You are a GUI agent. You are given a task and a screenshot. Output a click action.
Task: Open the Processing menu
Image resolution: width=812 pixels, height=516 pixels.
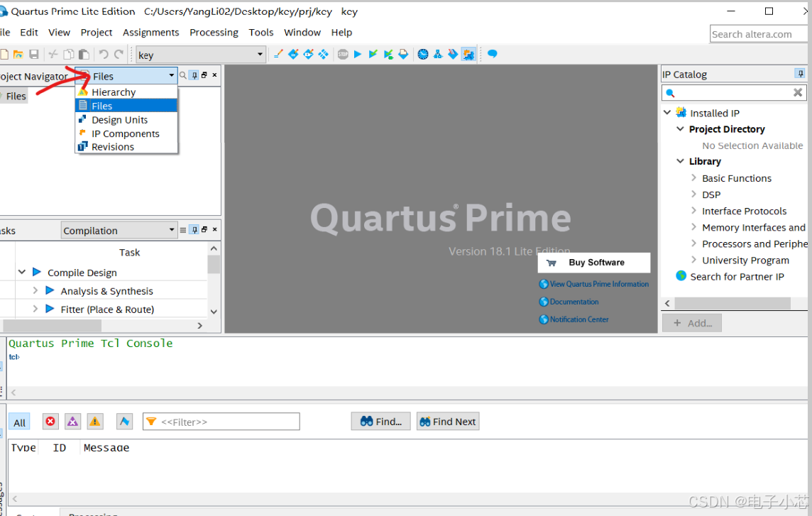coord(214,32)
